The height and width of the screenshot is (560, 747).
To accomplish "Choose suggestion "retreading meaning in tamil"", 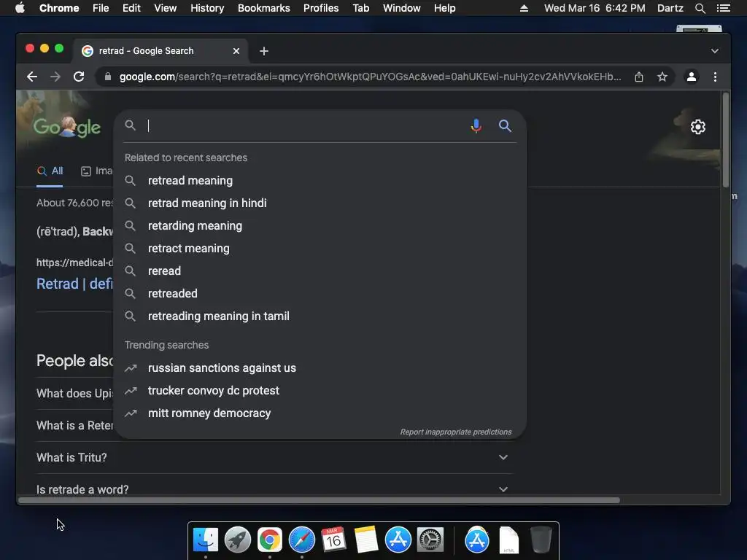I will point(320,316).
